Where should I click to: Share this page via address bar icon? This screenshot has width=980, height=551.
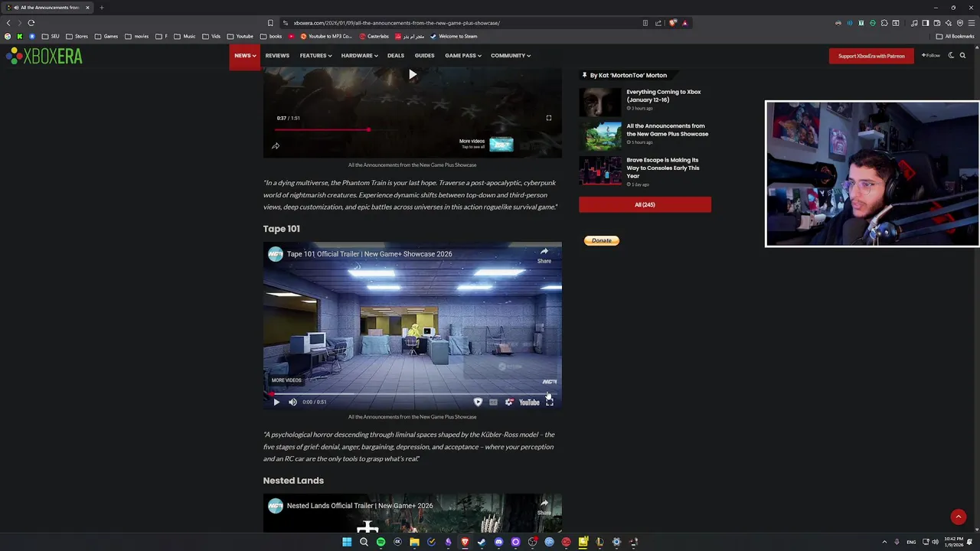click(658, 23)
